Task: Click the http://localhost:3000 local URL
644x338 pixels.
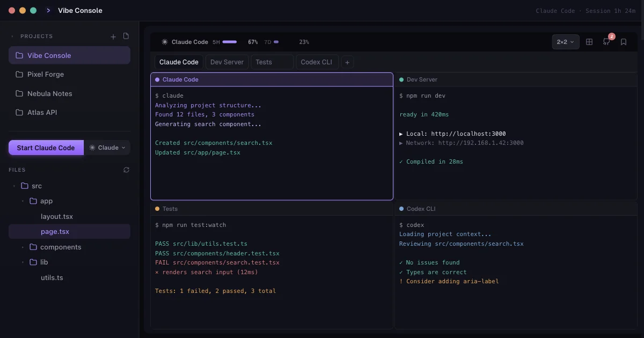Action: point(469,134)
